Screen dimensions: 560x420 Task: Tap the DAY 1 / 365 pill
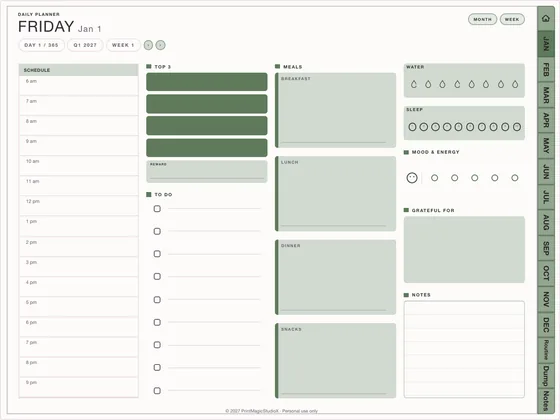click(x=41, y=45)
